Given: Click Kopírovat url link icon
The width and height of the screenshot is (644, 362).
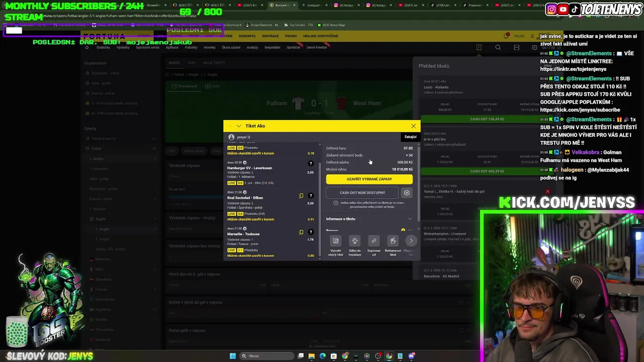Looking at the screenshot, I should click(374, 241).
